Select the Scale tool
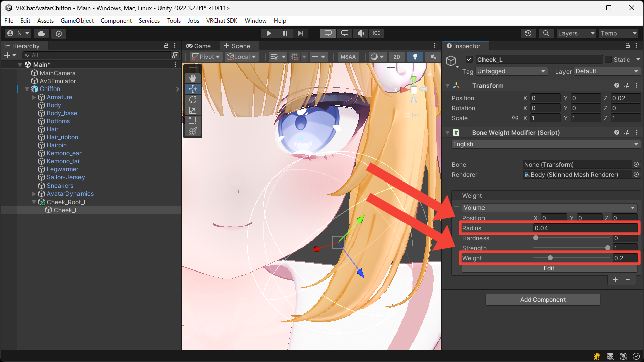 (x=193, y=110)
